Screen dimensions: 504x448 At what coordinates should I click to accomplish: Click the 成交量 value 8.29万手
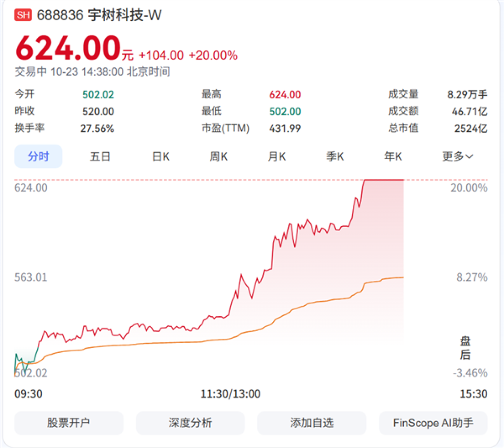[468, 95]
